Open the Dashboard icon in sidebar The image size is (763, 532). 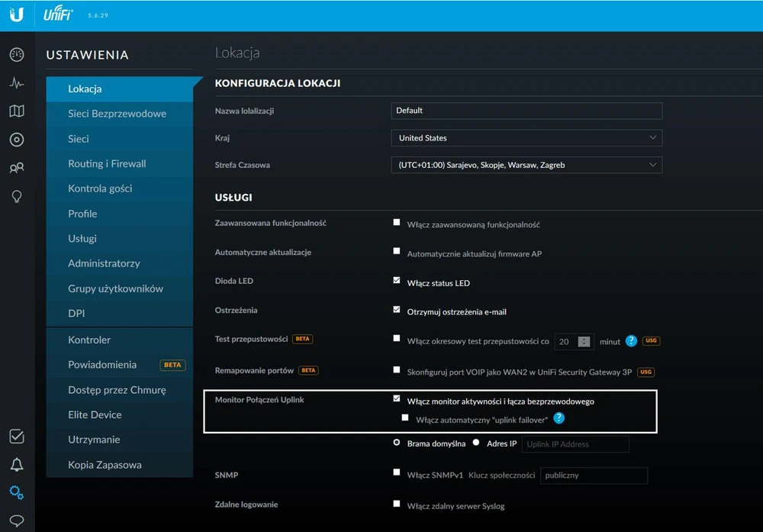16,55
